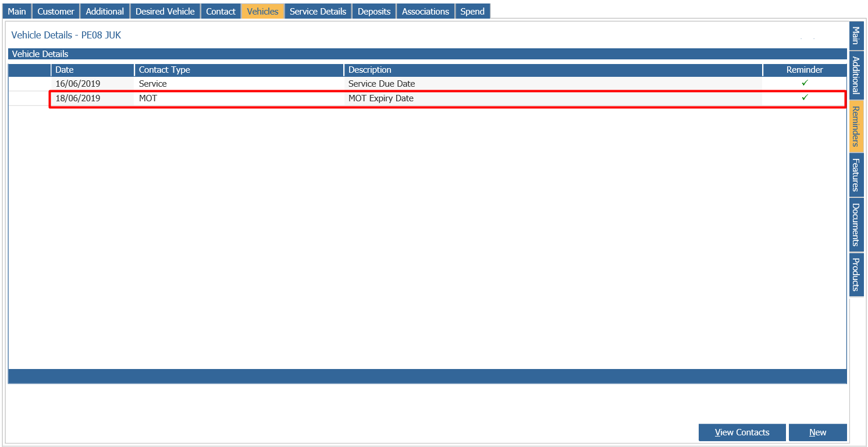Toggle reminder checkmark for Service row
This screenshot has height=447, width=868.
(x=805, y=83)
